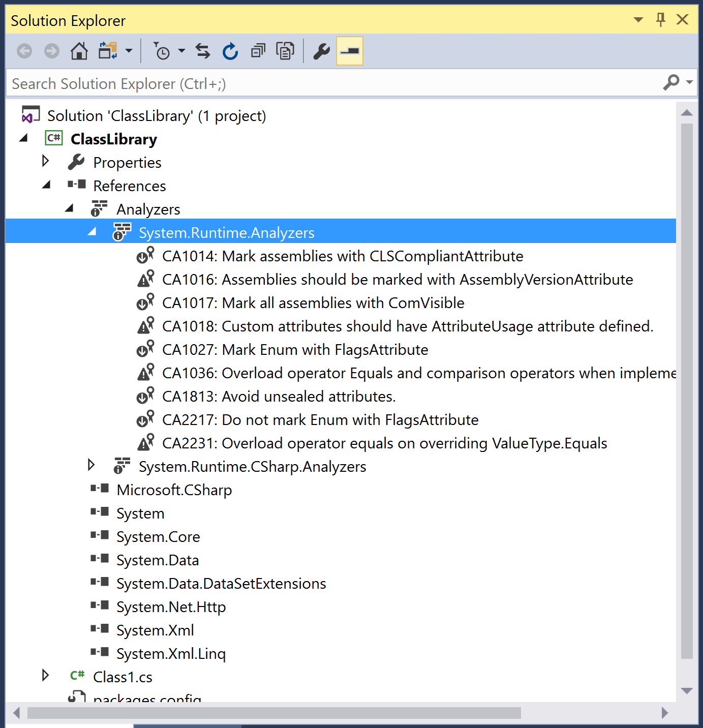Toggle Preview Selected Items button
This screenshot has height=728, width=703.
click(350, 51)
